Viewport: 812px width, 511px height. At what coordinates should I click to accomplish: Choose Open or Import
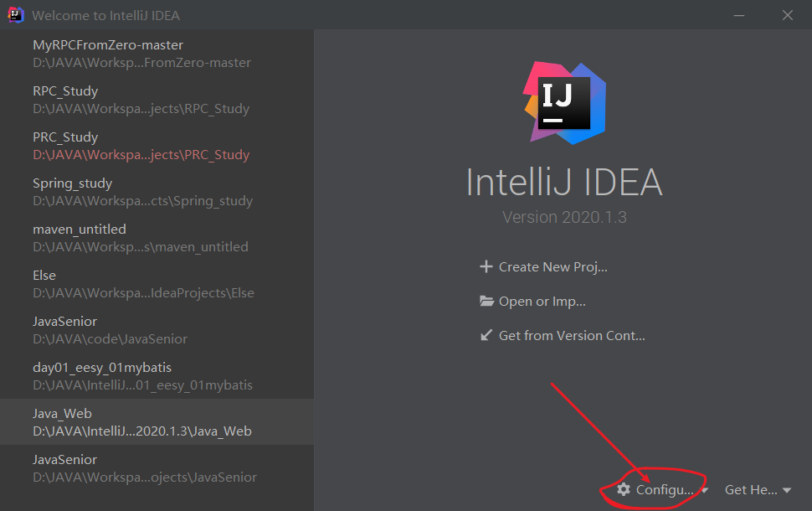click(532, 301)
